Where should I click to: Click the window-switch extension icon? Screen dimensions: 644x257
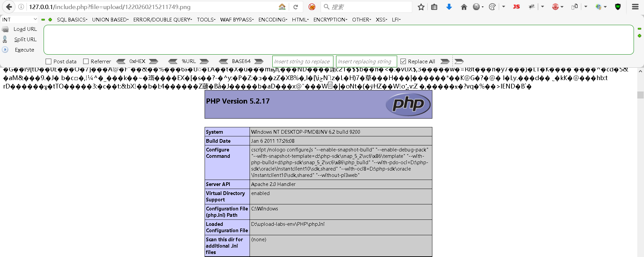coord(575,7)
